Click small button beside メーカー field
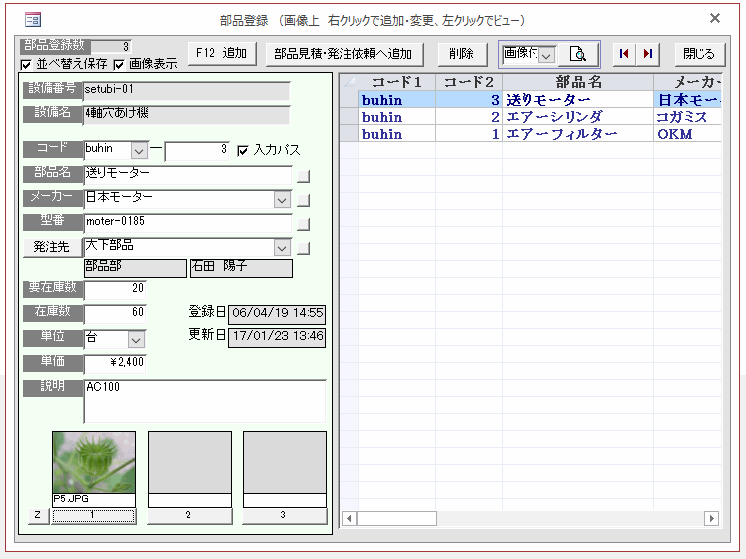The image size is (746, 559). pos(303,200)
